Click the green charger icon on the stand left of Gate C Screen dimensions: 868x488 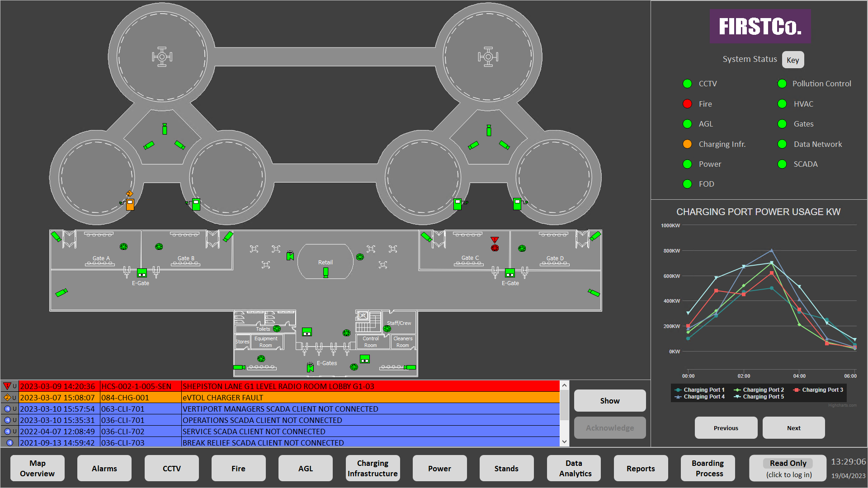tap(458, 204)
